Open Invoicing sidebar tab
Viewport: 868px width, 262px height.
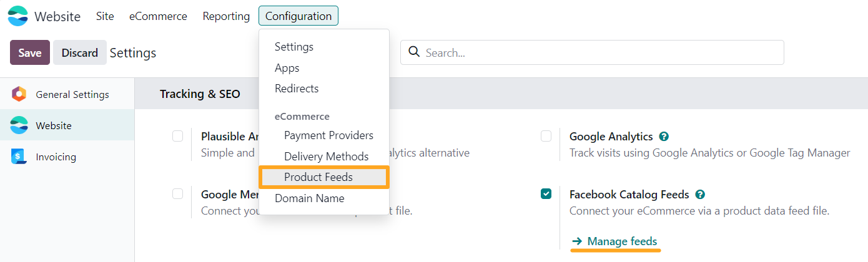[67, 157]
